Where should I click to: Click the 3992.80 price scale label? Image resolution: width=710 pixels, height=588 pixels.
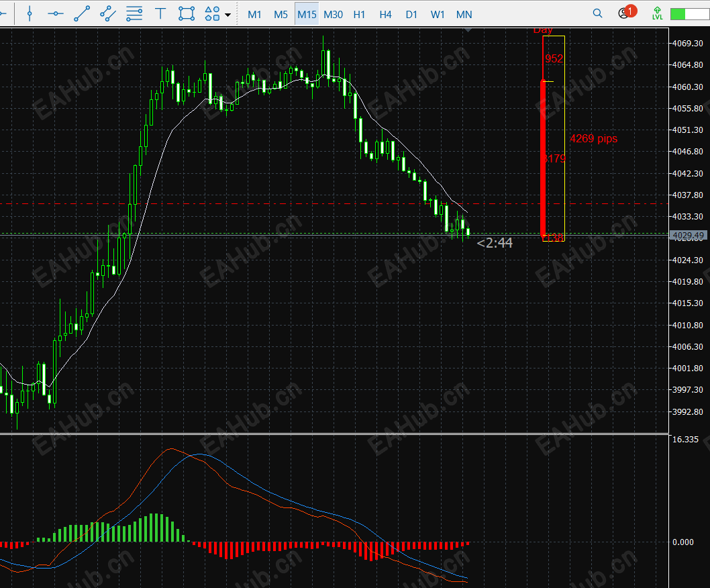688,411
